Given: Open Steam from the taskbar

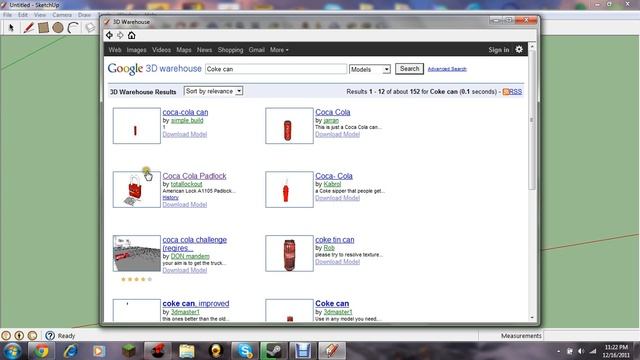Looking at the screenshot, I should point(274,351).
